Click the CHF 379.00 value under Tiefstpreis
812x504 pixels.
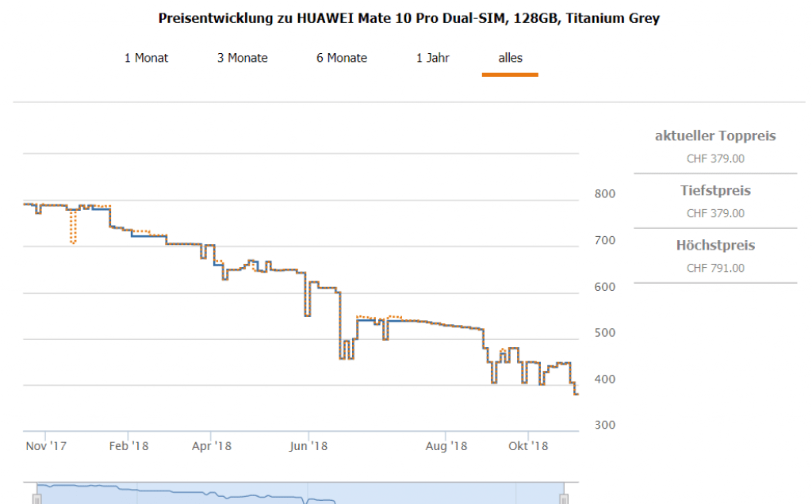click(715, 213)
